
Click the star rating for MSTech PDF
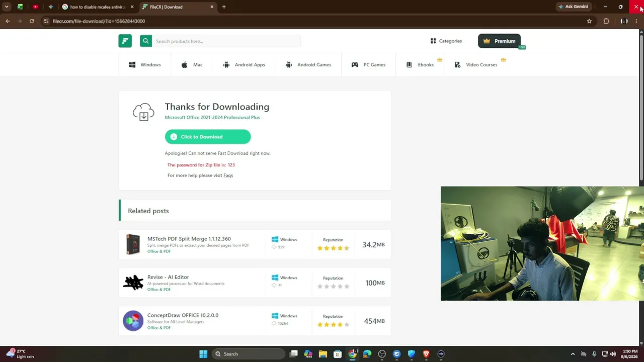click(x=333, y=248)
